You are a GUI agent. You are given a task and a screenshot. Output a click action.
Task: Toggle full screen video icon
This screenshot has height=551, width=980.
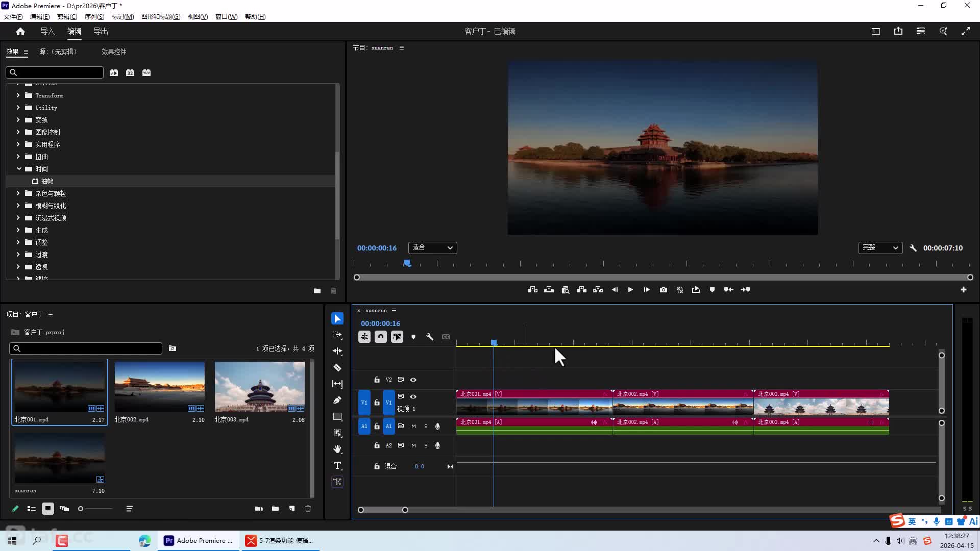(966, 32)
